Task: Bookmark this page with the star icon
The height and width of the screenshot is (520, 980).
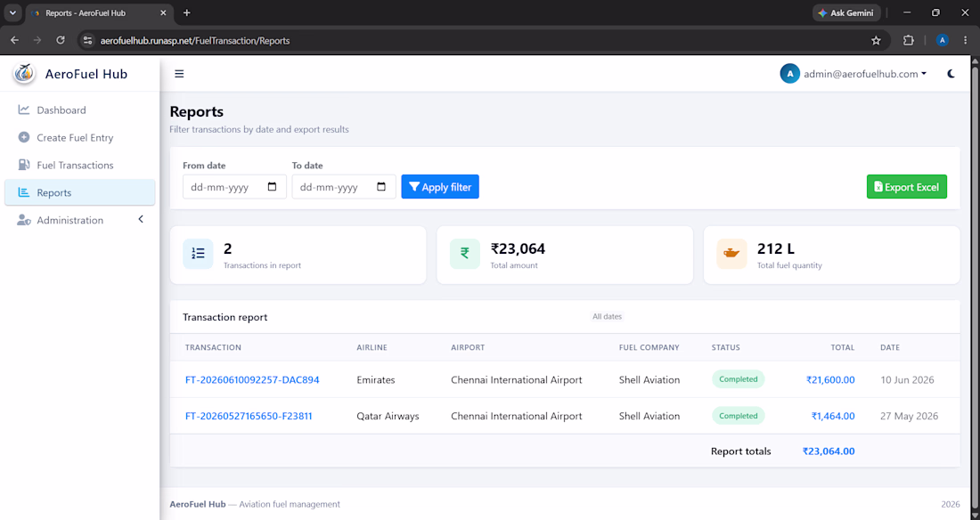Action: click(877, 41)
